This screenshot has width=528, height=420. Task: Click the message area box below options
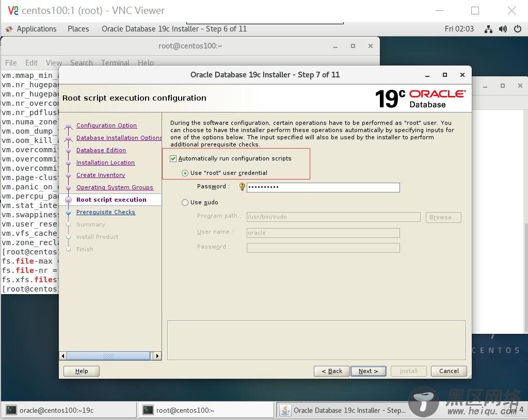tap(316, 340)
